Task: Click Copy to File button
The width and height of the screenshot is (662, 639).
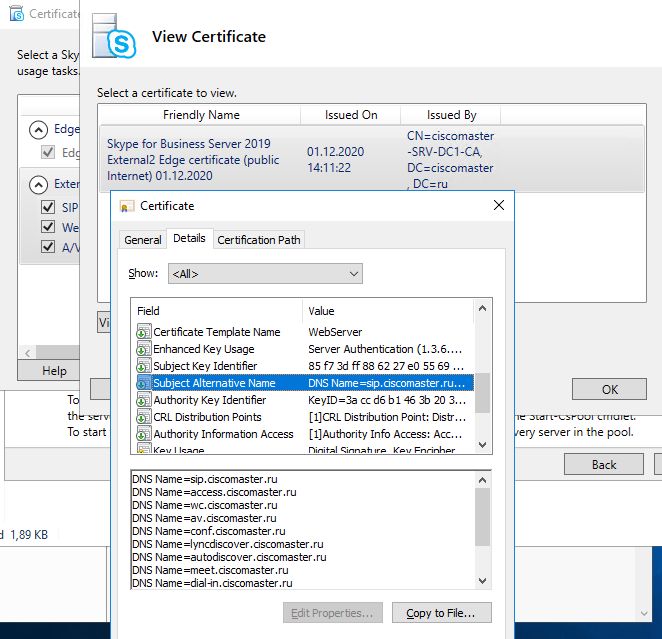Action: point(442,613)
